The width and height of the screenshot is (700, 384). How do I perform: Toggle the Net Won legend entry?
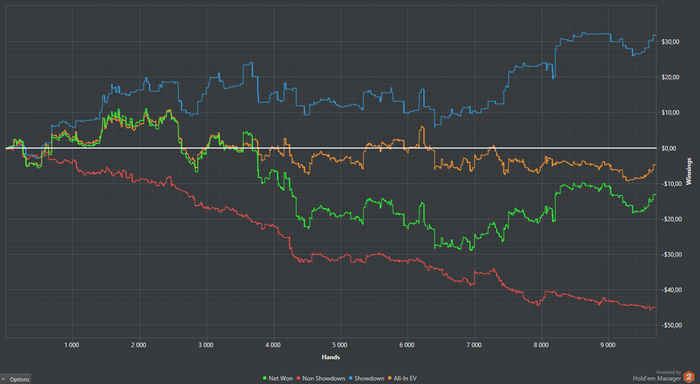click(x=278, y=378)
